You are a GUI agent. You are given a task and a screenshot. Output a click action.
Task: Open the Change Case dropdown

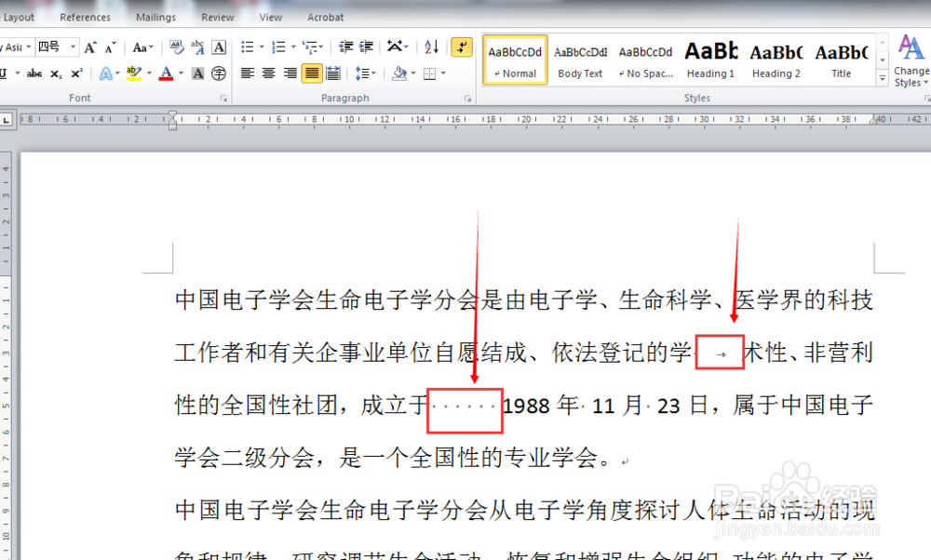pyautogui.click(x=142, y=47)
